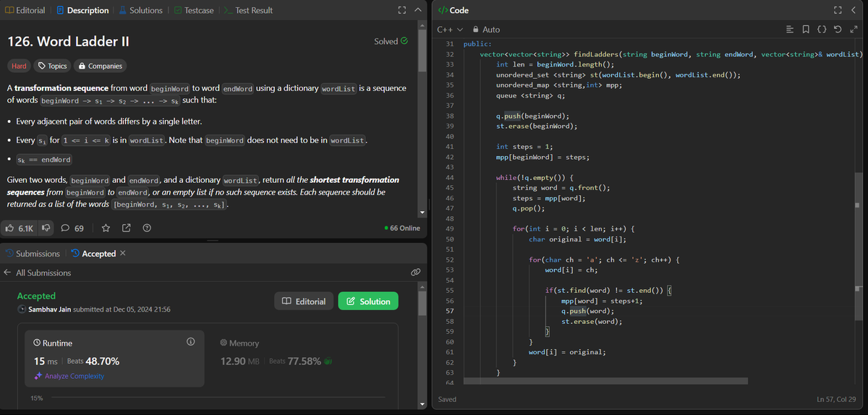868x415 pixels.
Task: Click the share external link icon
Action: tap(127, 228)
